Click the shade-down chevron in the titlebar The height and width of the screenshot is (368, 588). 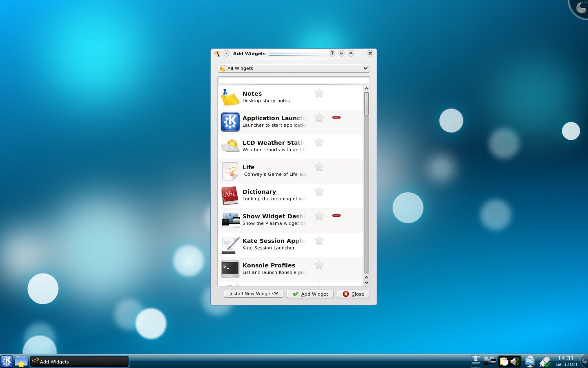point(341,53)
